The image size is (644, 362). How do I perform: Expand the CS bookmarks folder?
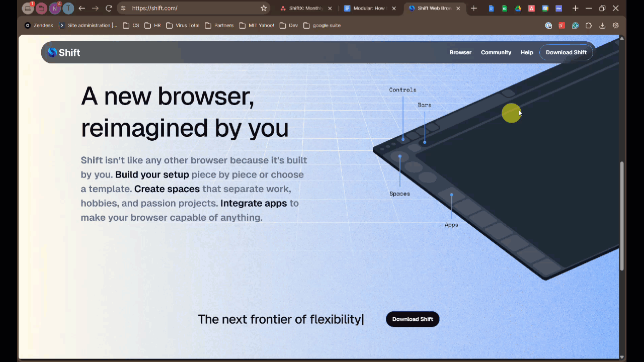[x=131, y=25]
